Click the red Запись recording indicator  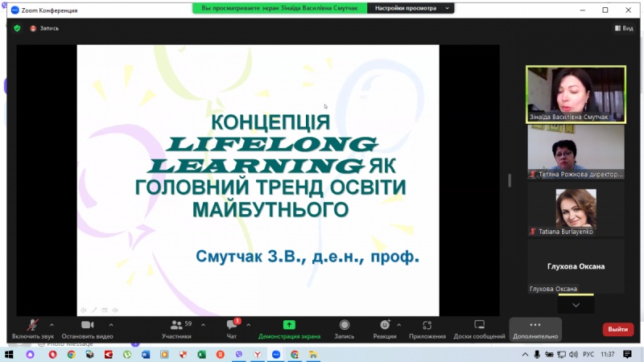point(44,28)
